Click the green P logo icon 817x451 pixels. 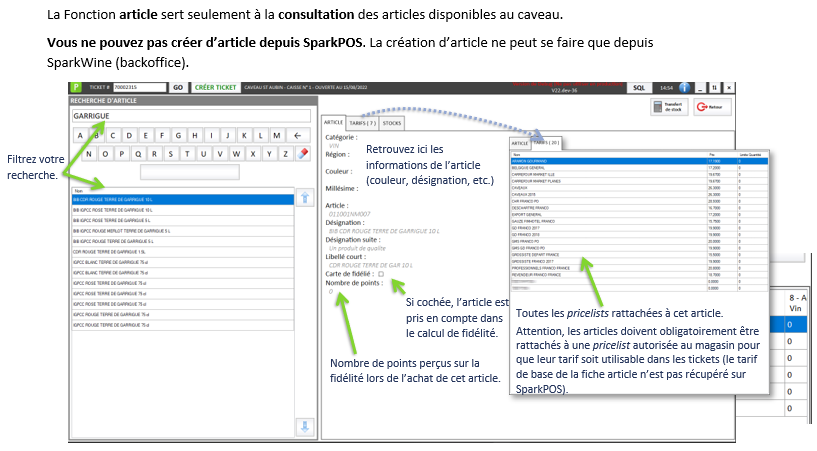(74, 88)
